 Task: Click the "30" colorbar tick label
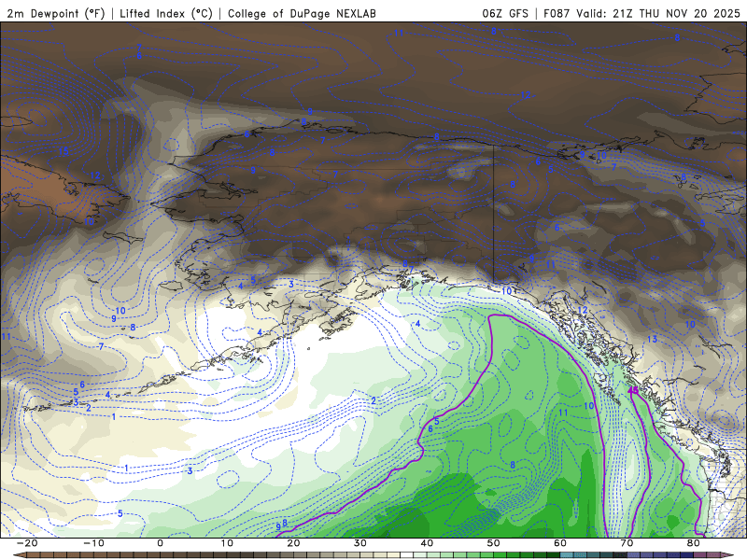(360, 543)
